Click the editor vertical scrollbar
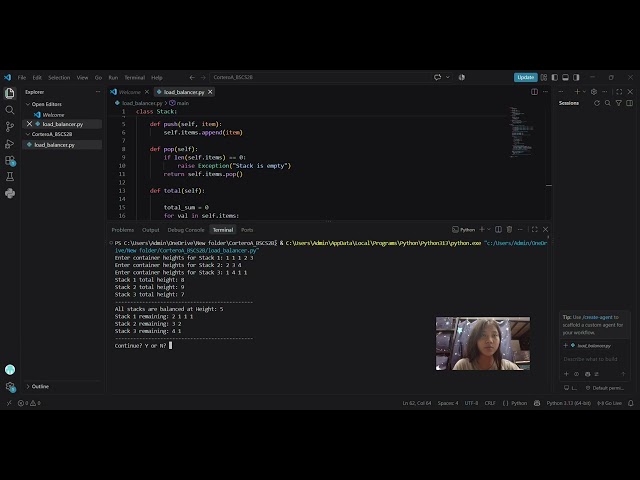640x480 pixels. tap(549, 163)
